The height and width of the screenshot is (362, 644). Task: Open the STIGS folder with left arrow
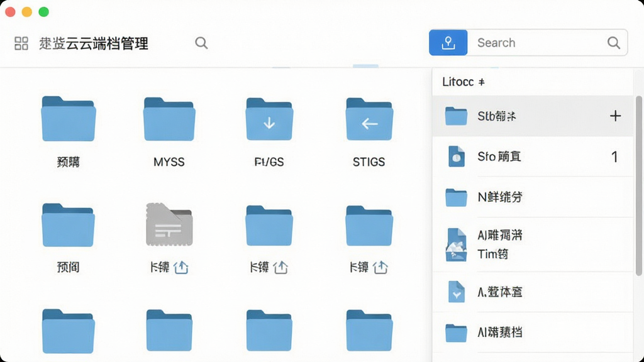click(x=369, y=119)
